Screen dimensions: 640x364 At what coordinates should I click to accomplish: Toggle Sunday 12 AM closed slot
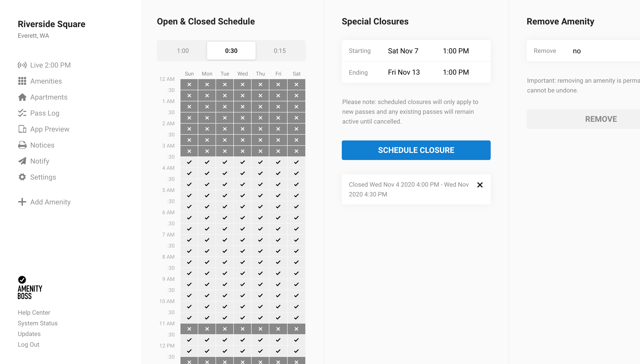[189, 84]
